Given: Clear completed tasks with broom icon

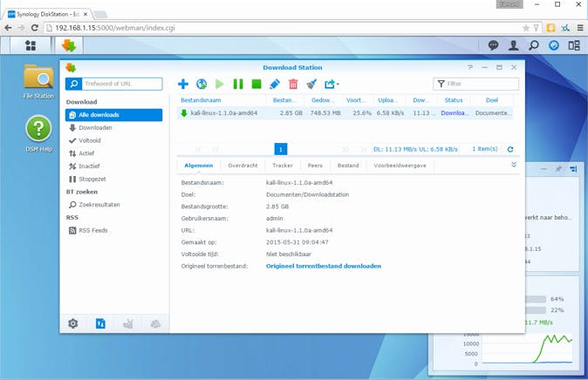Looking at the screenshot, I should [311, 84].
